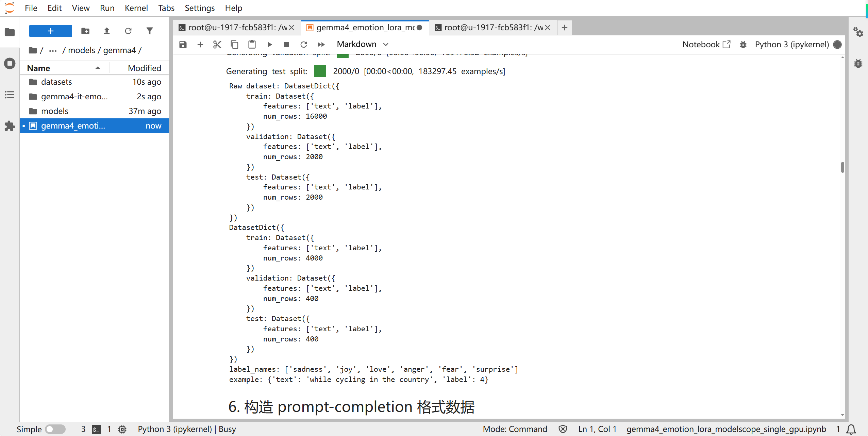Open notifications bell in status bar
The height and width of the screenshot is (436, 868).
click(851, 429)
